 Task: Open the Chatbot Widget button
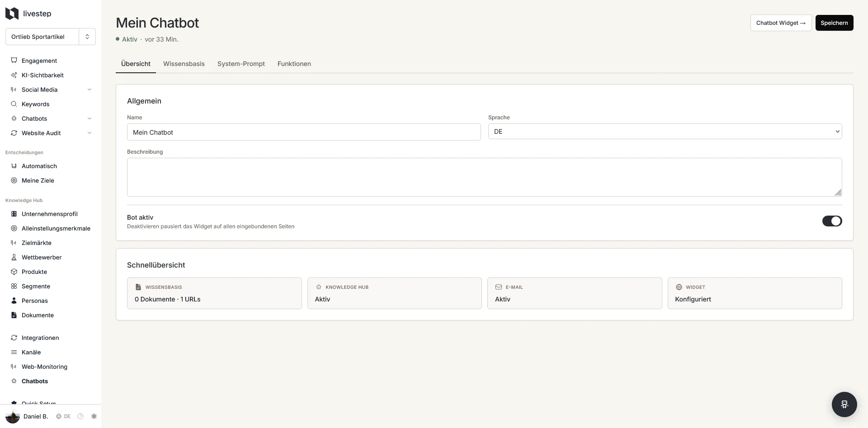coord(781,23)
